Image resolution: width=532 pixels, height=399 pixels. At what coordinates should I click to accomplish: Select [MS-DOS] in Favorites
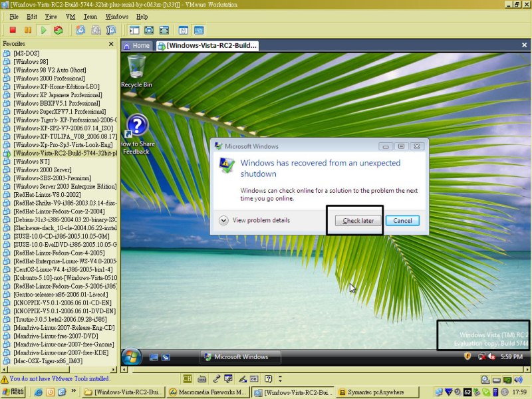27,53
